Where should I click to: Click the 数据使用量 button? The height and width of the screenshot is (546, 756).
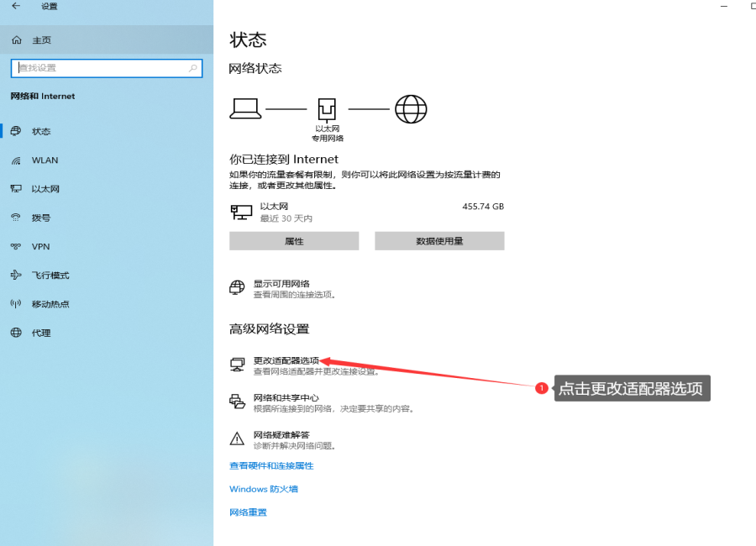point(439,241)
